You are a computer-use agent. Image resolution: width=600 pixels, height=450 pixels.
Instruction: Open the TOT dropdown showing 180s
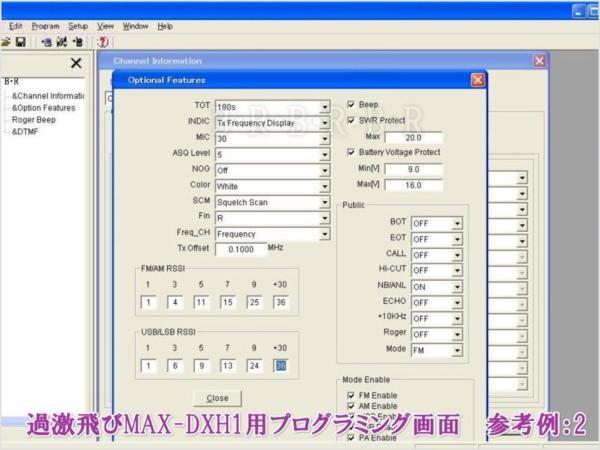pos(324,105)
